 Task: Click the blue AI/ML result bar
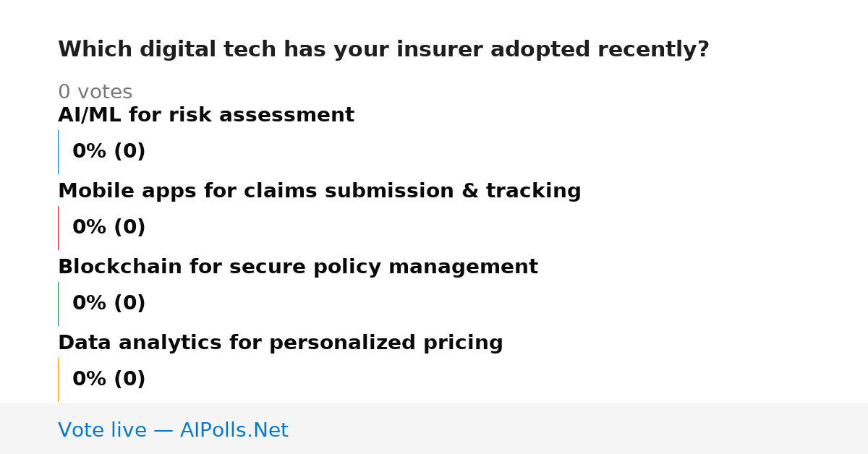point(59,152)
